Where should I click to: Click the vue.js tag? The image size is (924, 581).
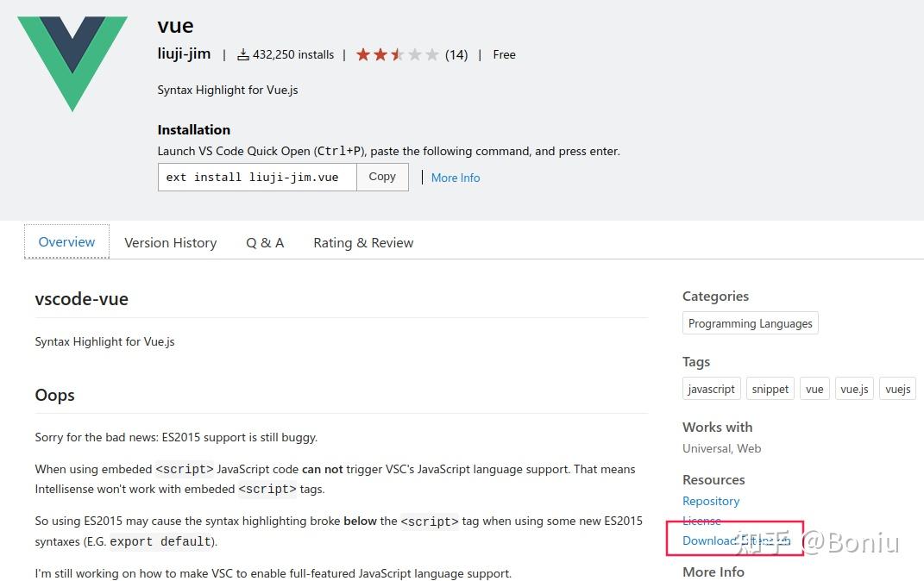[x=854, y=389]
